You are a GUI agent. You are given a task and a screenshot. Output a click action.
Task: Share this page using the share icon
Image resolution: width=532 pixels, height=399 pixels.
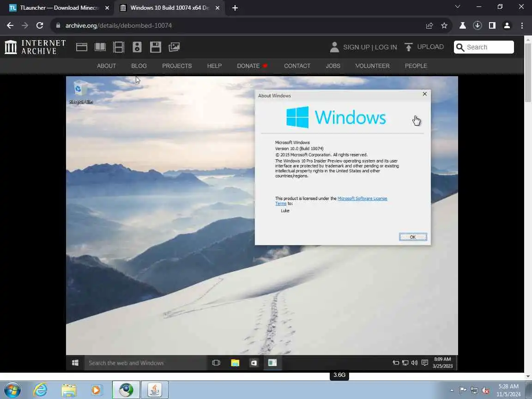click(429, 25)
